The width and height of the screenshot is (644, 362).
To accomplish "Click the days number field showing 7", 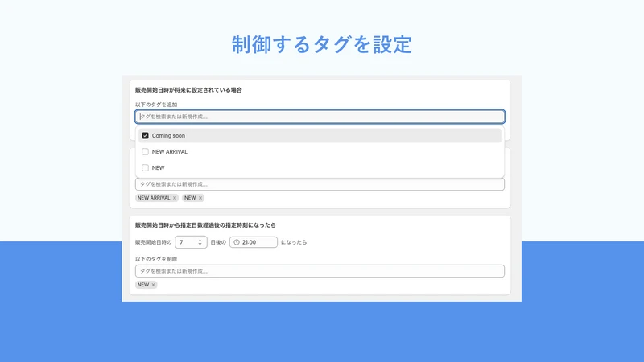I will click(x=191, y=242).
